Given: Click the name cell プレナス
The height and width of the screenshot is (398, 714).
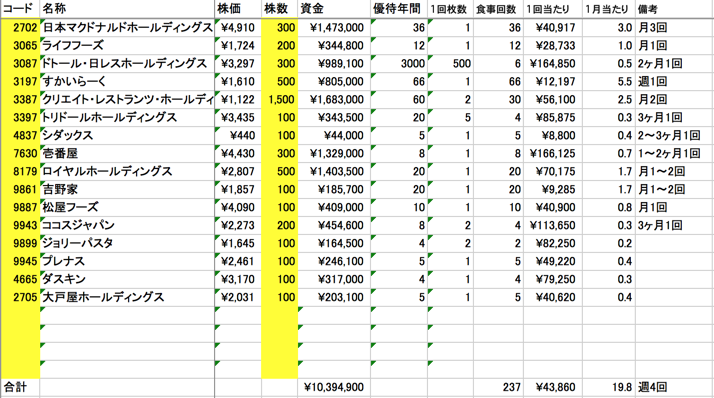Looking at the screenshot, I should [x=127, y=261].
